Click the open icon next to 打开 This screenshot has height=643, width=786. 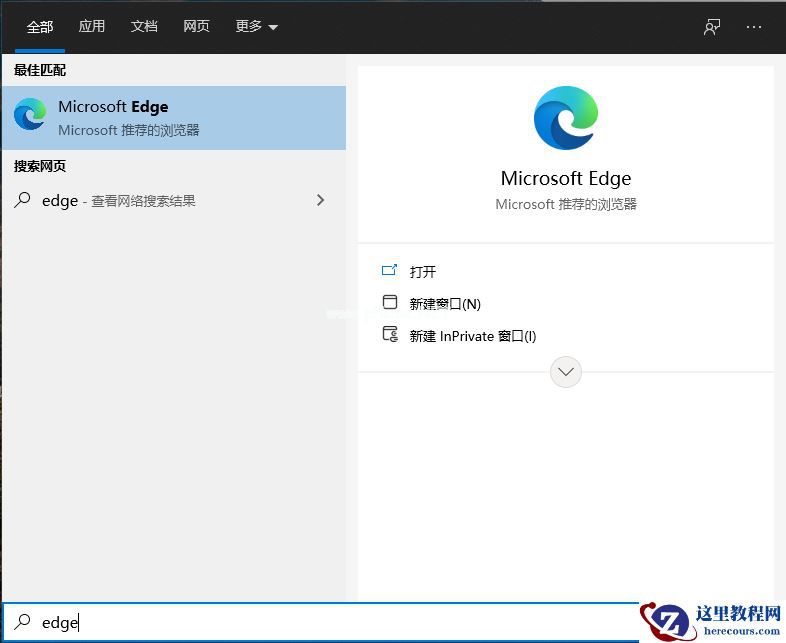(389, 271)
